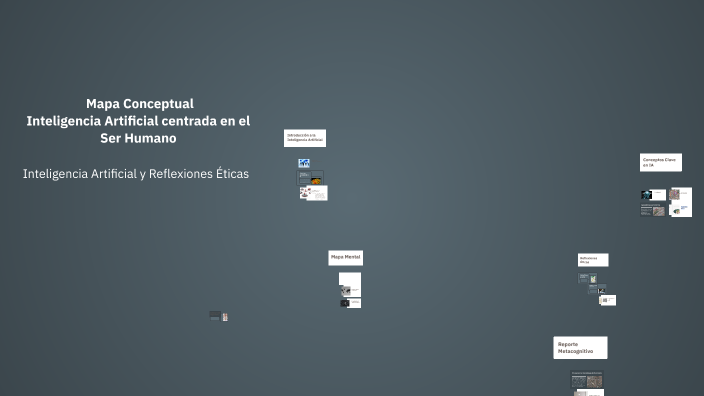Image resolution: width=704 pixels, height=396 pixels.
Task: Click the 'Mapa Conceptual' main title text
Action: tap(140, 104)
